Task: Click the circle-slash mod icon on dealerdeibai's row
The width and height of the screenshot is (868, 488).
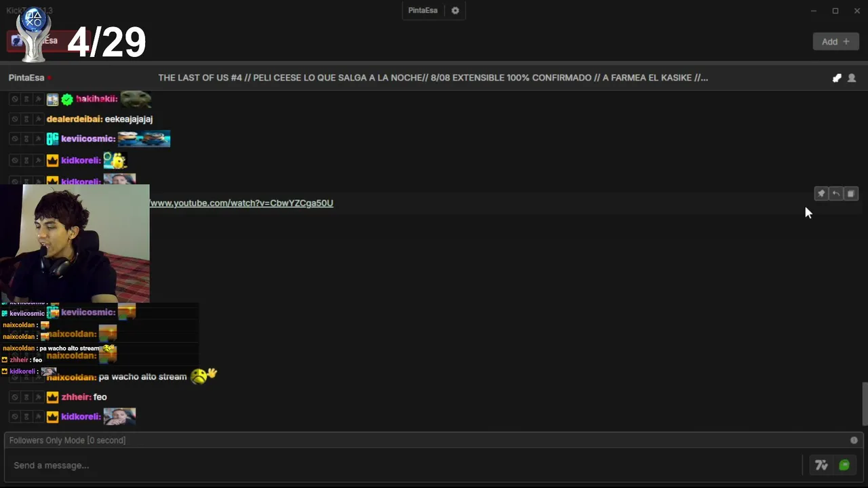Action: point(14,119)
